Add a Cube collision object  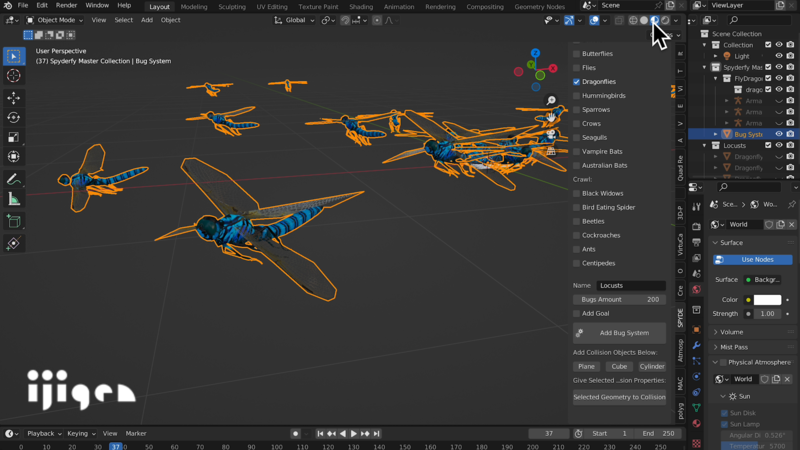point(619,366)
